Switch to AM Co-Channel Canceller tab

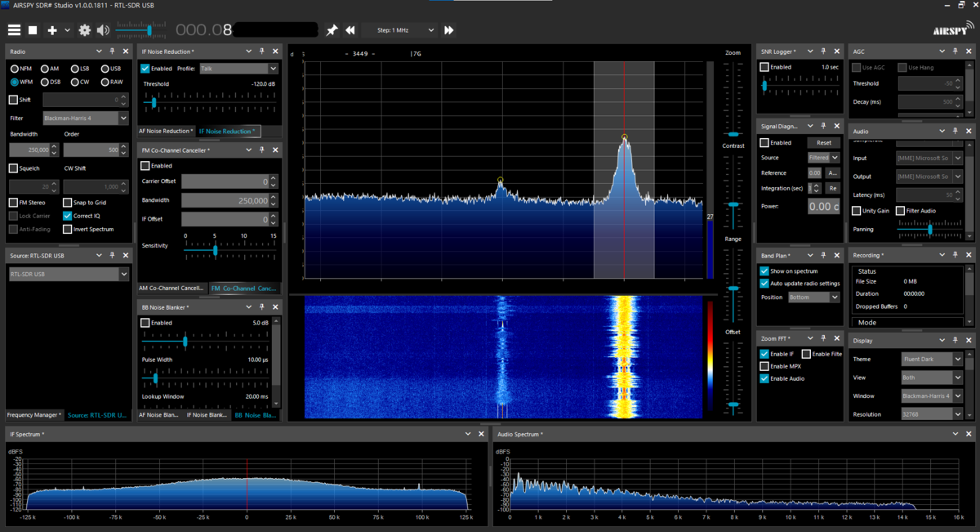tap(171, 288)
